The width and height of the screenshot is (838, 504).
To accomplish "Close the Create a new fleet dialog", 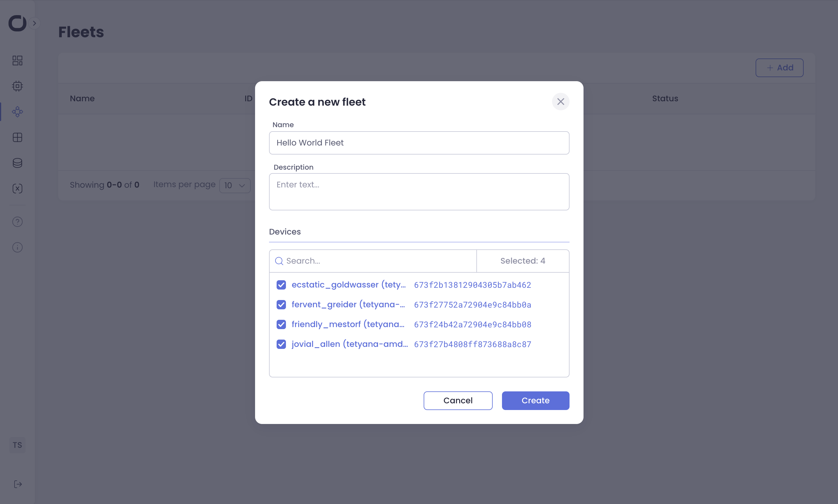I will [561, 102].
